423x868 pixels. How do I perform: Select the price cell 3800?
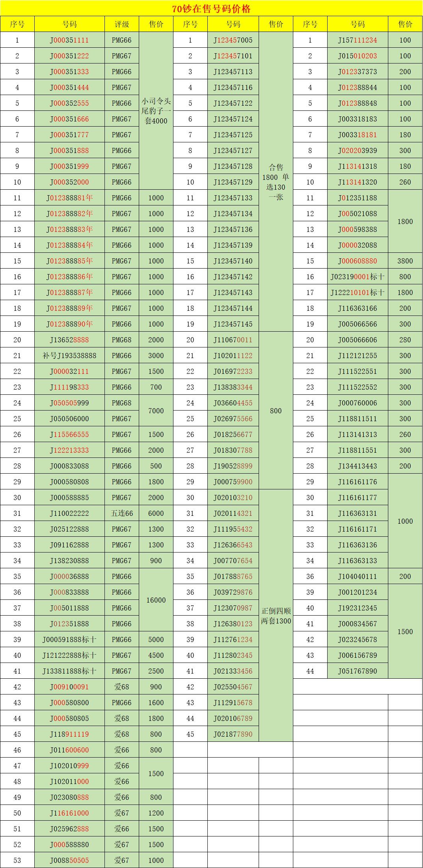[405, 261]
